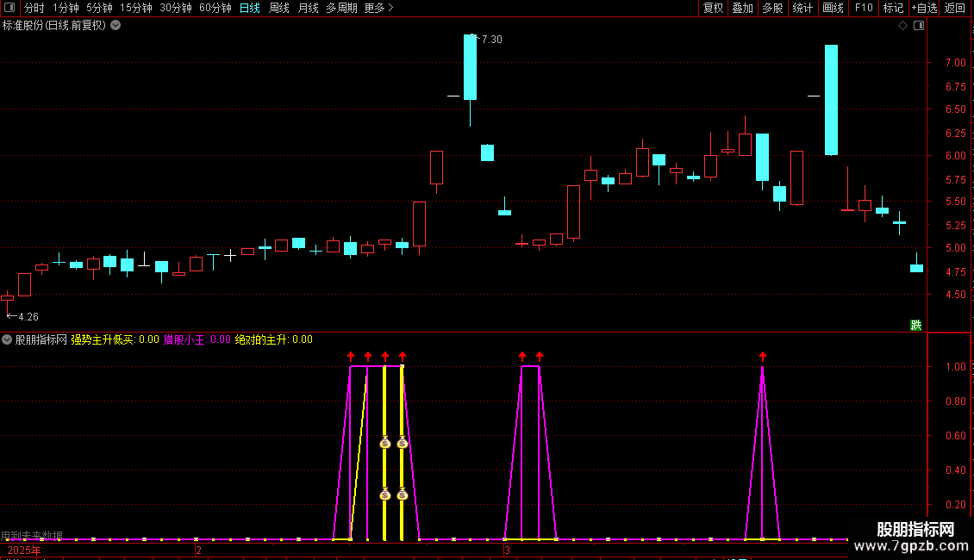Click the 4.26 low price label

coord(28,317)
